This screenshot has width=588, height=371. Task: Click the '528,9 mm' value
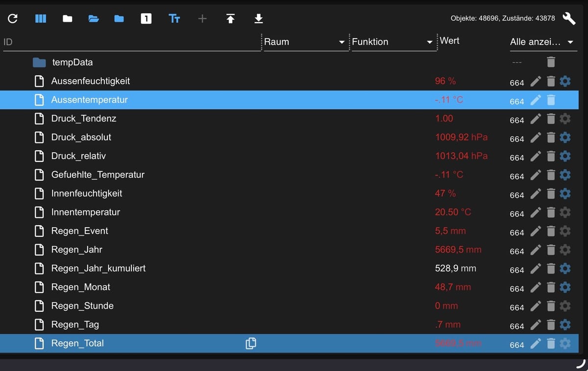[x=455, y=269]
